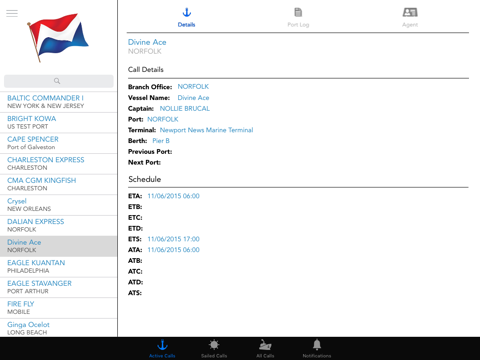Image resolution: width=480 pixels, height=360 pixels.
Task: Click the flag logo image
Action: point(57,37)
